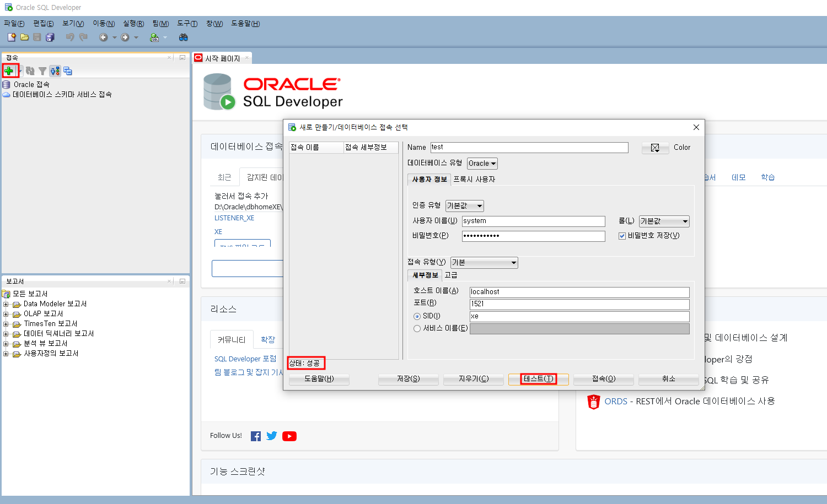Click the New file toolbar icon
This screenshot has height=504, width=827.
coord(12,37)
